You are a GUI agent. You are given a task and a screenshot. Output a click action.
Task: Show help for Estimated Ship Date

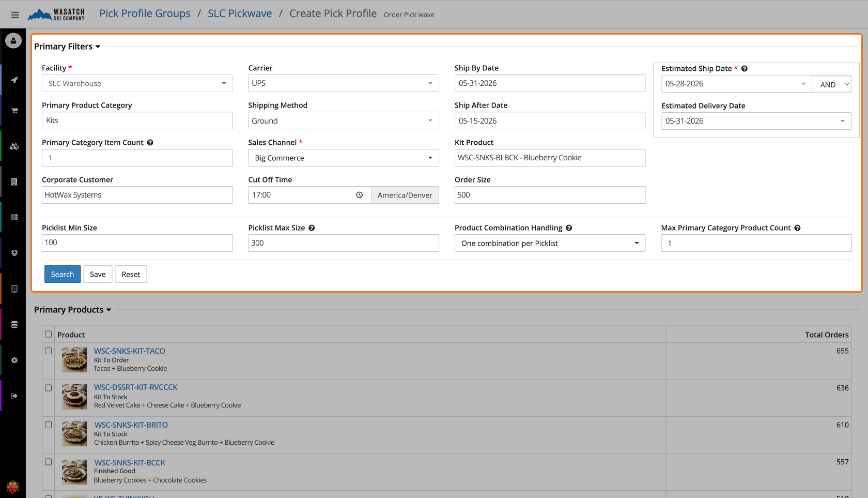point(745,68)
